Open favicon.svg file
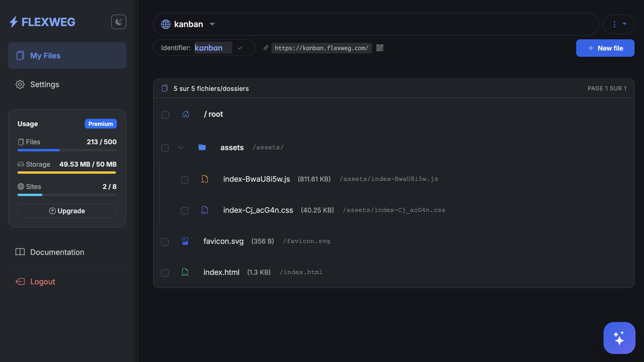 (224, 241)
